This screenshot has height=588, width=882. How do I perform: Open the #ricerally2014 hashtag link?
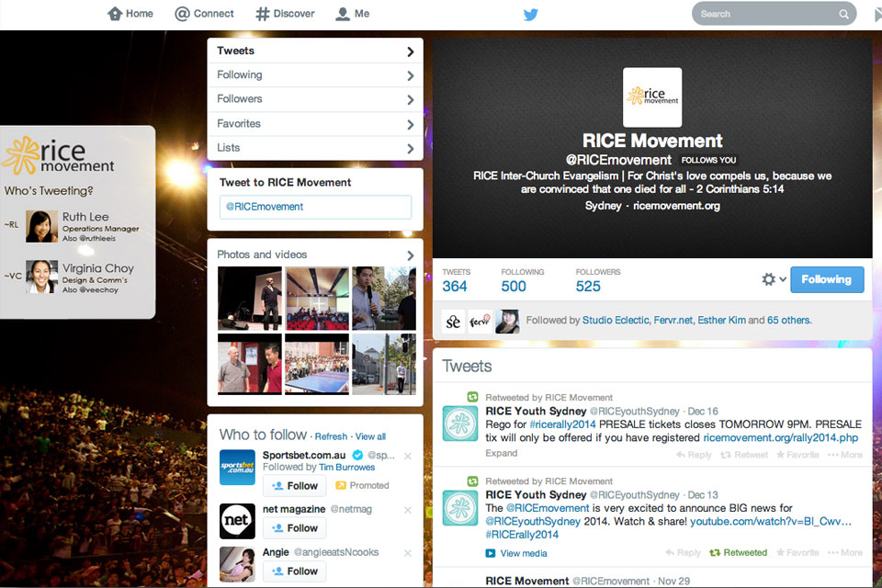click(562, 424)
